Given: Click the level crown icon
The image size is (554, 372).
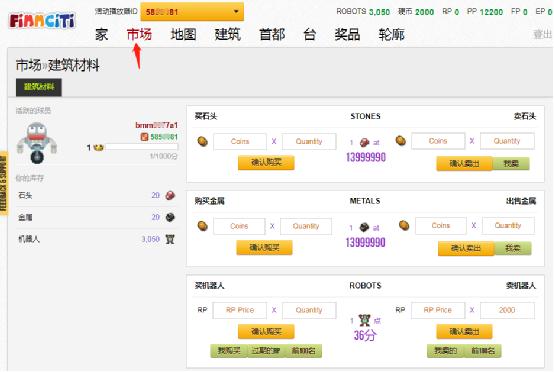Looking at the screenshot, I should tap(99, 147).
